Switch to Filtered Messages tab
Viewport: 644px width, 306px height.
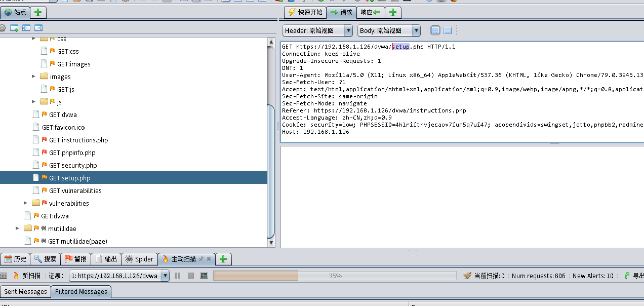81,291
